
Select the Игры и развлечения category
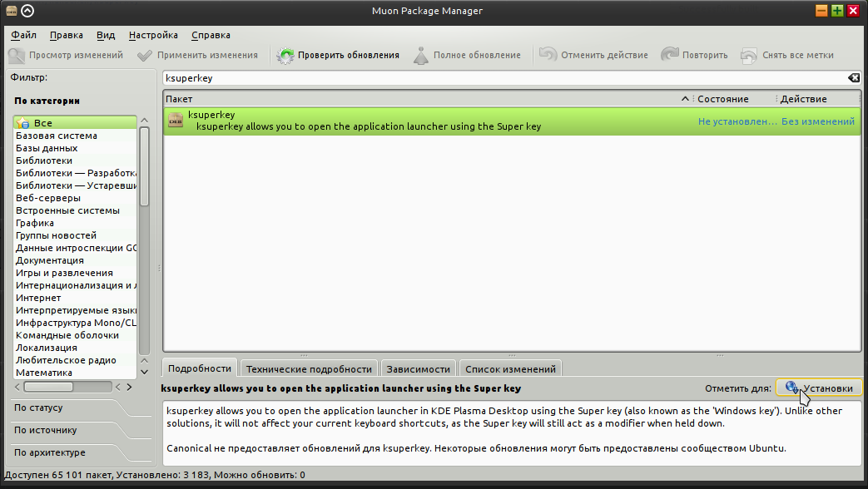[75, 273]
